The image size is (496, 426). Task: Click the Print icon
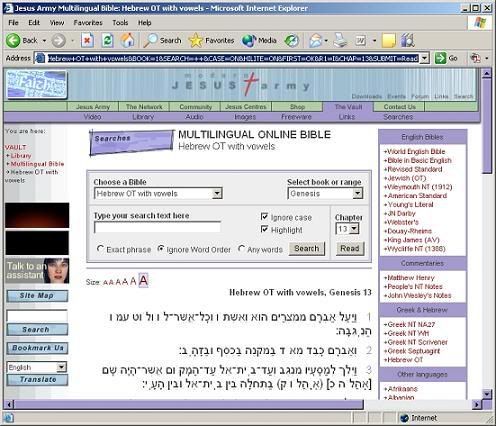pyautogui.click(x=341, y=41)
